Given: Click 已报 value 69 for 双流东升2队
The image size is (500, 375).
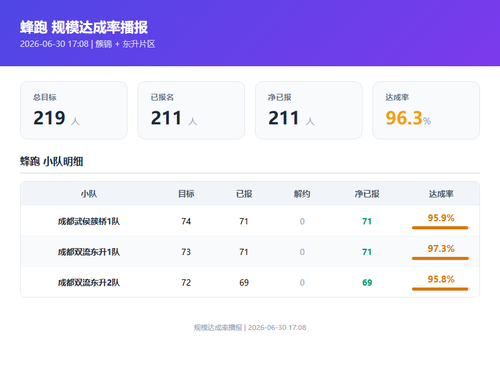Looking at the screenshot, I should (244, 283).
